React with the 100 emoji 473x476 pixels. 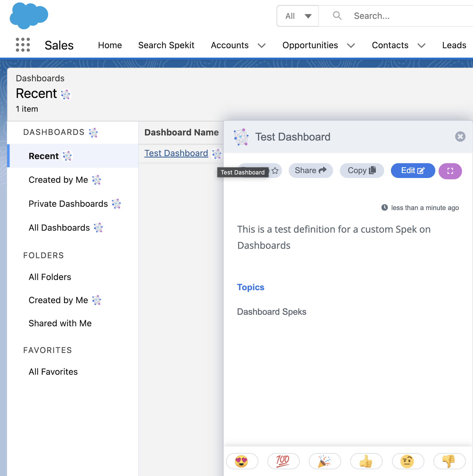283,461
